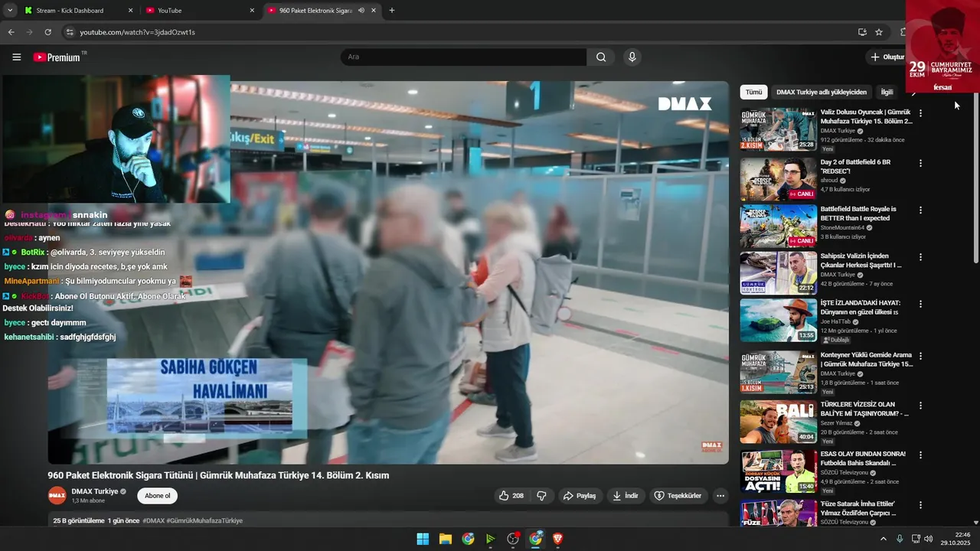Click the search magnifier button
The width and height of the screenshot is (980, 551).
click(601, 57)
